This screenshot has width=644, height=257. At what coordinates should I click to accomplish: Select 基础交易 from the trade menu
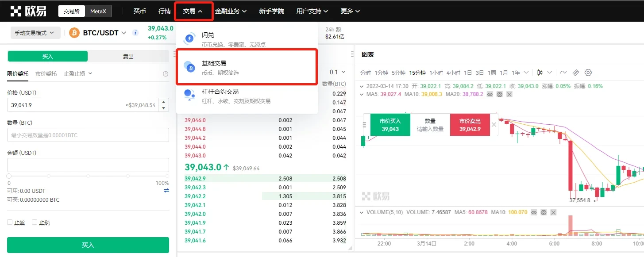247,67
